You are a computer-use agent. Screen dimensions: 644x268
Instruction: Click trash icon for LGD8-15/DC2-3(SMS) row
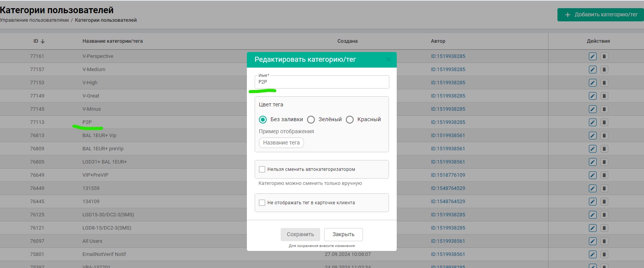(x=604, y=228)
